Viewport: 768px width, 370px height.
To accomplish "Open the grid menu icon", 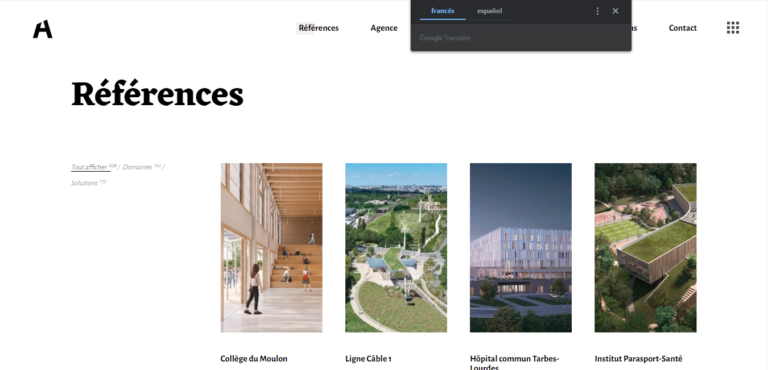I will point(733,28).
